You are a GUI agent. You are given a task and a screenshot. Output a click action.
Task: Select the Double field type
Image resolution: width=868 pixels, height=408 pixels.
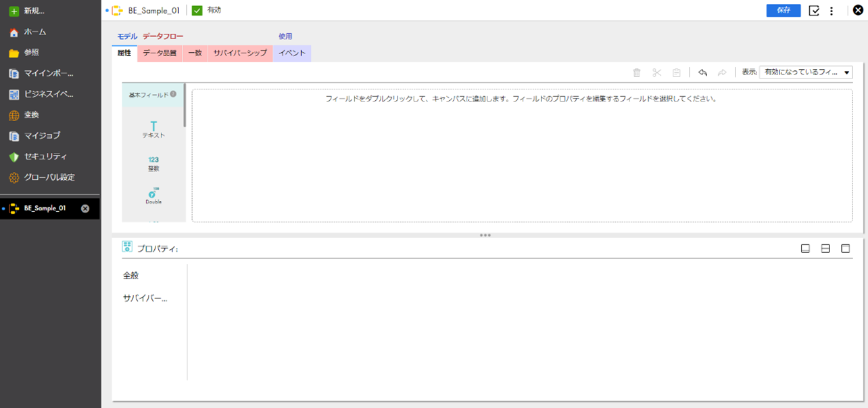pyautogui.click(x=153, y=196)
